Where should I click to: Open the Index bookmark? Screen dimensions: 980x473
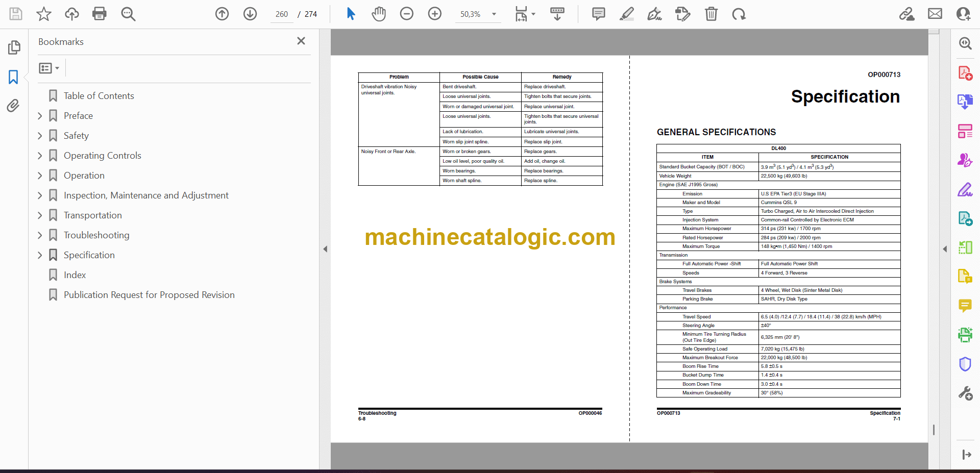point(75,275)
